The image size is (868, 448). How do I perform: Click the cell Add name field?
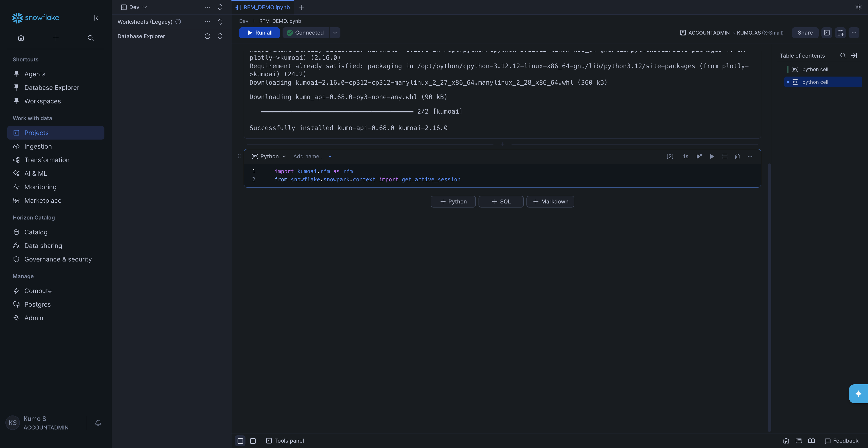(x=308, y=156)
